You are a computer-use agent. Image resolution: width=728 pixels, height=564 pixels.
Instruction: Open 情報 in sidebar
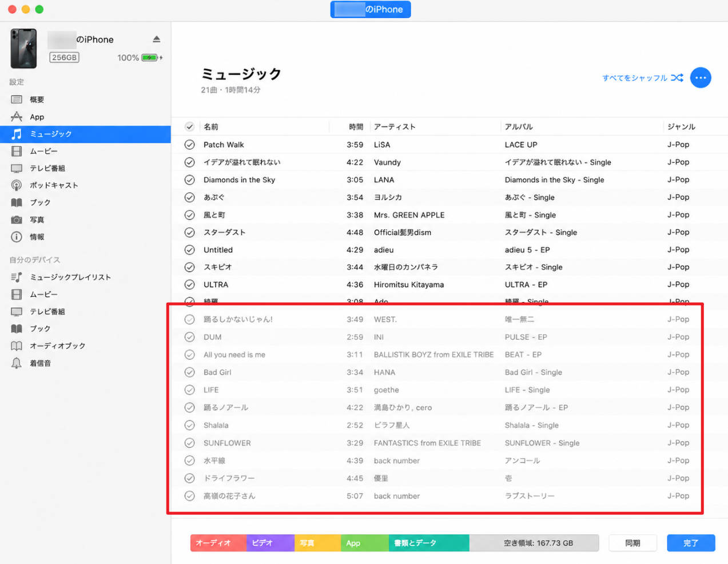[85, 237]
